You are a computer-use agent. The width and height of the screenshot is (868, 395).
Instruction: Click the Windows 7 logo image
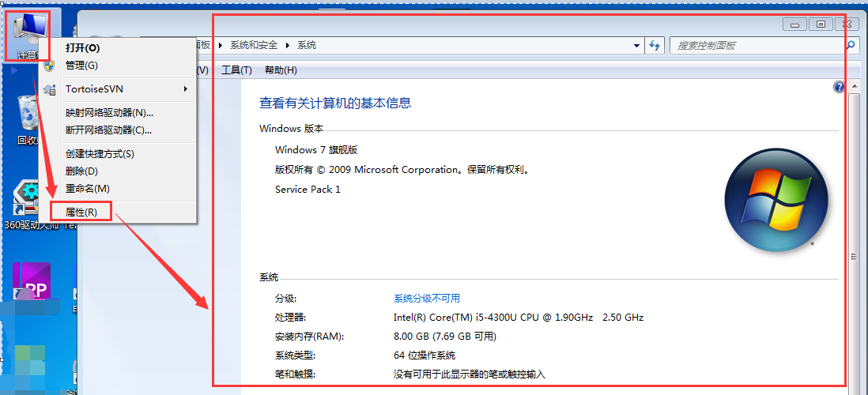coord(776,200)
